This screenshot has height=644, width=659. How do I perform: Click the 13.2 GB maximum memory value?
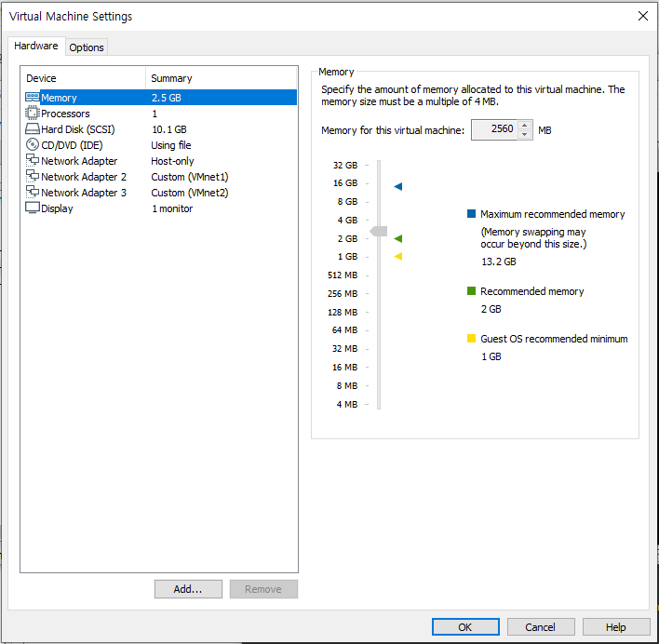(x=499, y=262)
